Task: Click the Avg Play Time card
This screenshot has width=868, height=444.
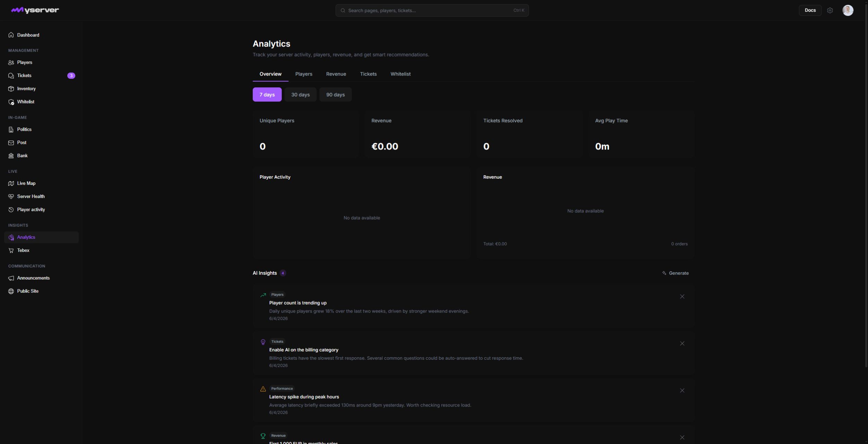Action: (641, 134)
